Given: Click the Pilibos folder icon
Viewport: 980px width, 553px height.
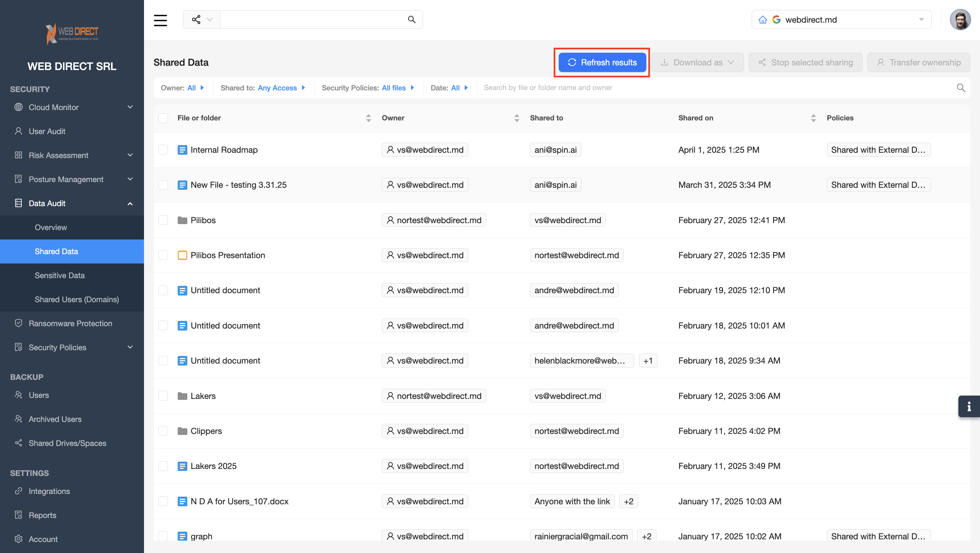Looking at the screenshot, I should coord(182,220).
